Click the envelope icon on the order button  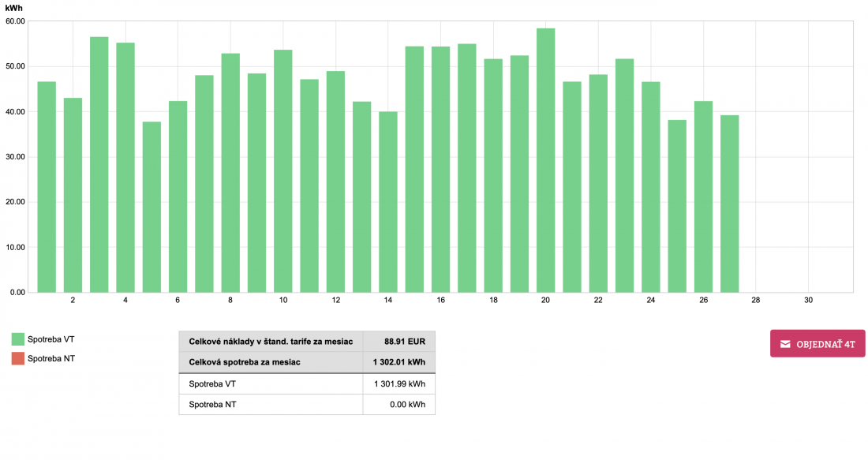tap(785, 344)
